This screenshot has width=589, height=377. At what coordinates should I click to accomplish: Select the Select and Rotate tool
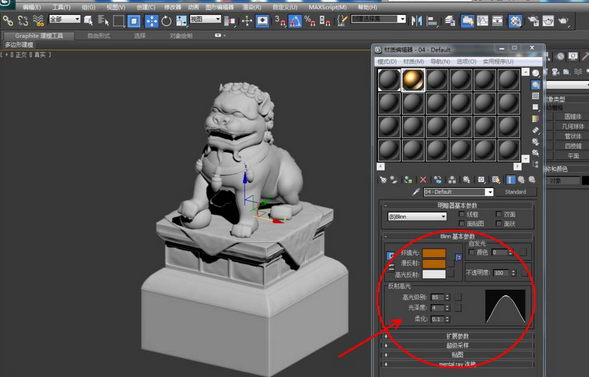coord(166,21)
